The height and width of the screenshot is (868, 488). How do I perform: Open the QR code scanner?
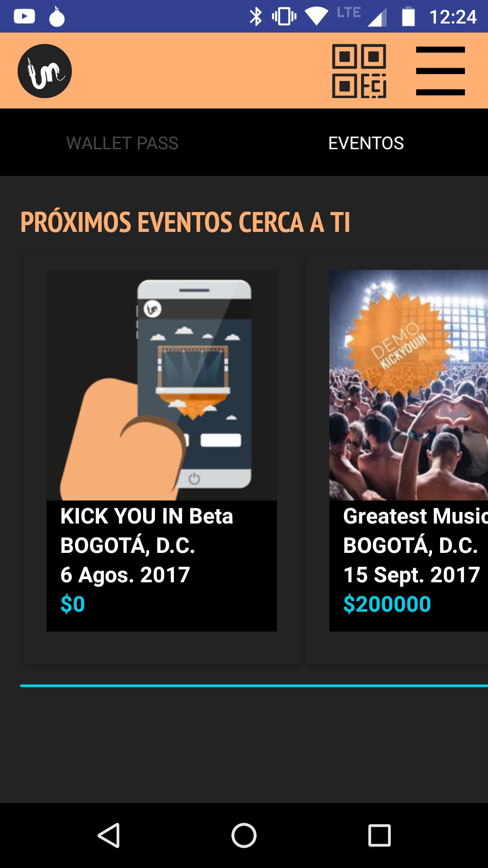tap(359, 71)
